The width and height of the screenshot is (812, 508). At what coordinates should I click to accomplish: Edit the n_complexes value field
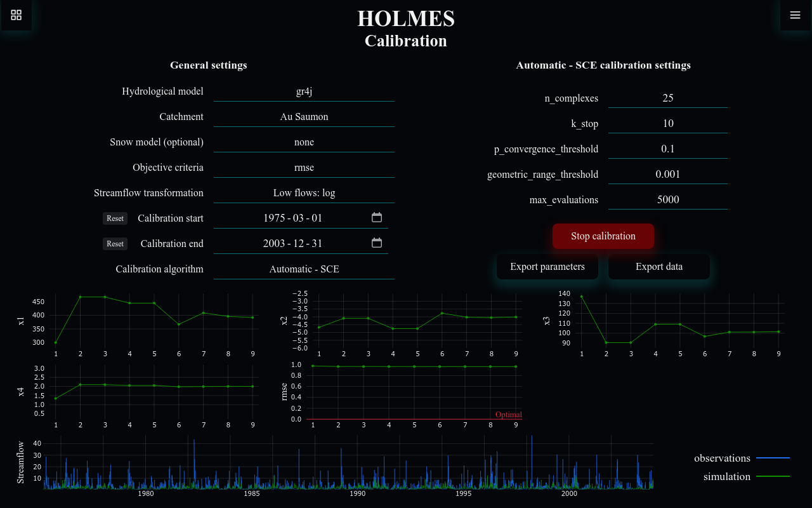pyautogui.click(x=668, y=98)
